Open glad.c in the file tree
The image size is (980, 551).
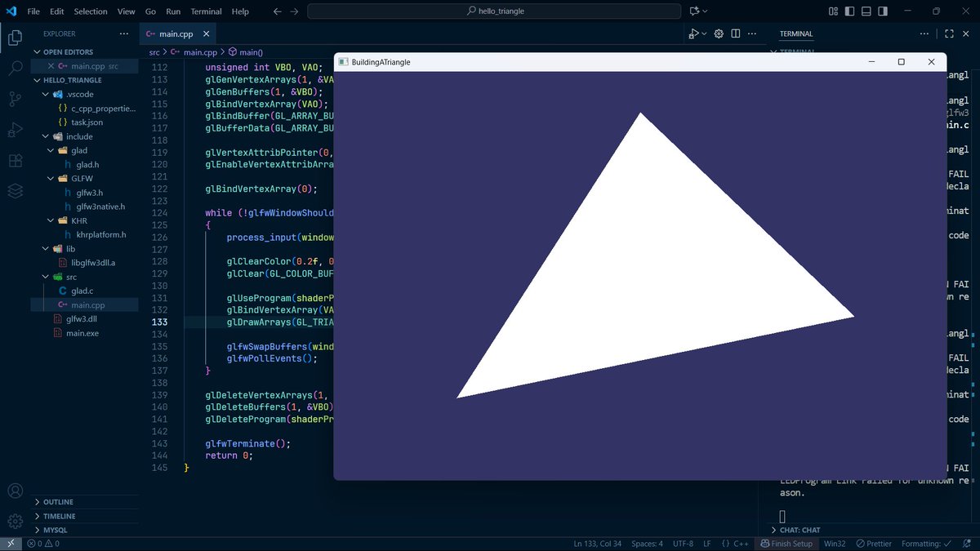click(83, 291)
